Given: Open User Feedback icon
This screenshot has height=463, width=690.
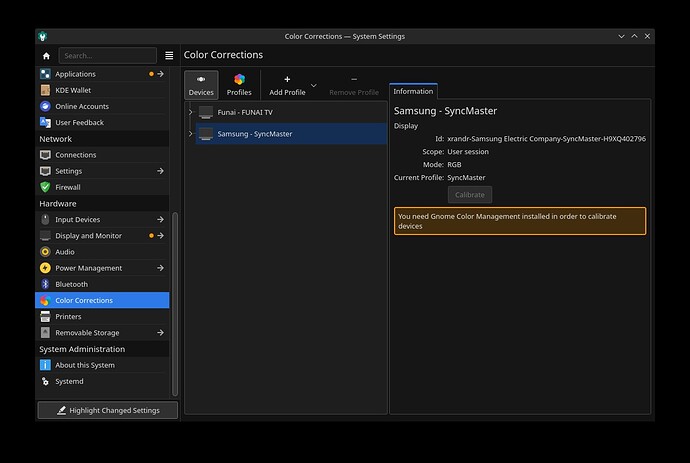Looking at the screenshot, I should pos(45,122).
